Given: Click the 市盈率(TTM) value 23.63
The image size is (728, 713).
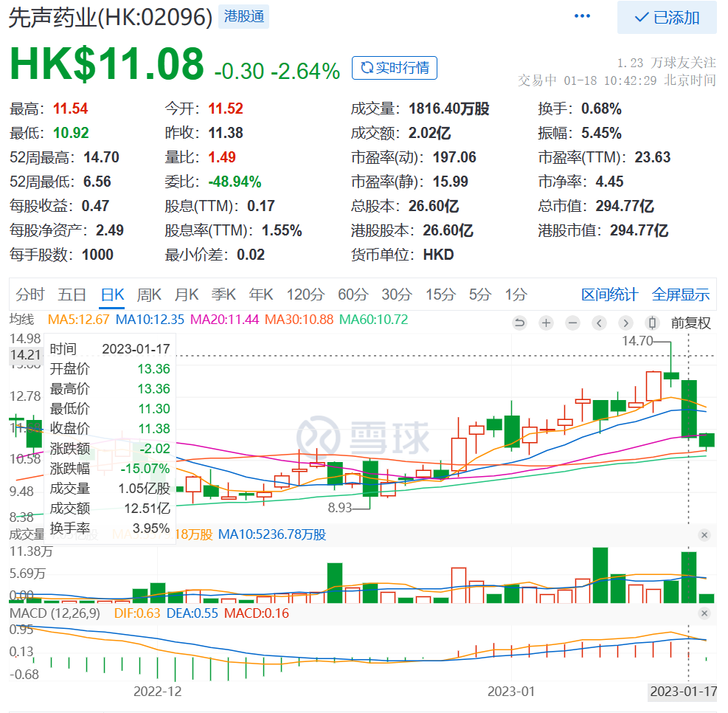Looking at the screenshot, I should point(652,157).
